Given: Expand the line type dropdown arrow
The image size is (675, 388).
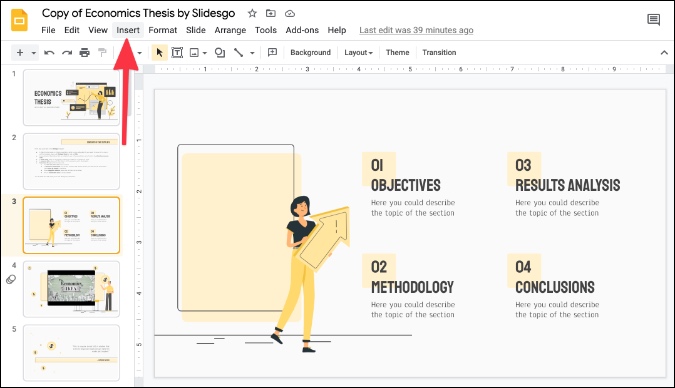Looking at the screenshot, I should pos(252,53).
